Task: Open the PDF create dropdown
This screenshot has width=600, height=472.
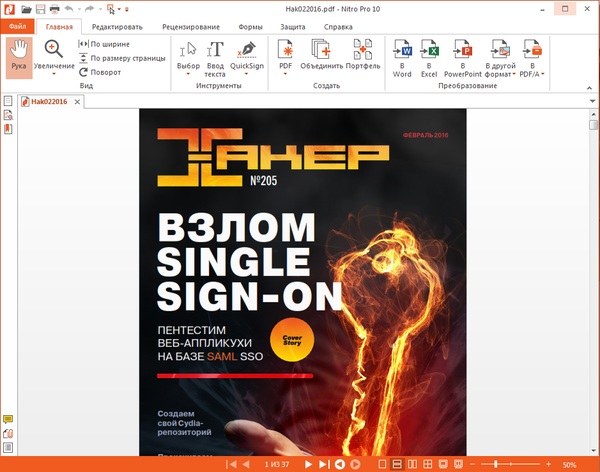Action: coord(285,74)
